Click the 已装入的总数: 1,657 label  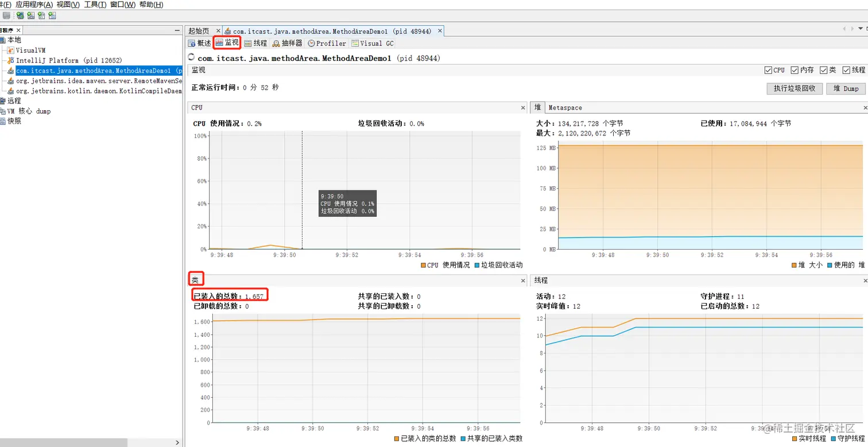[228, 296]
